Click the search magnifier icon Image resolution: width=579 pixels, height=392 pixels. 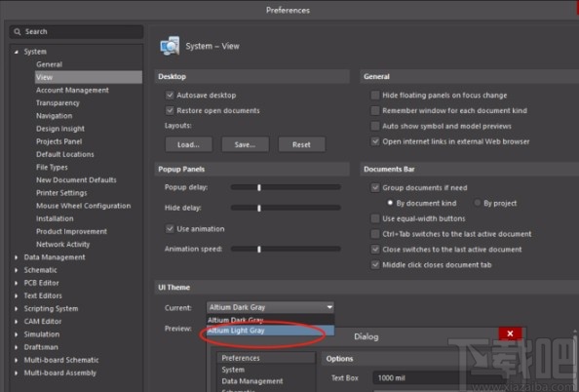click(17, 32)
